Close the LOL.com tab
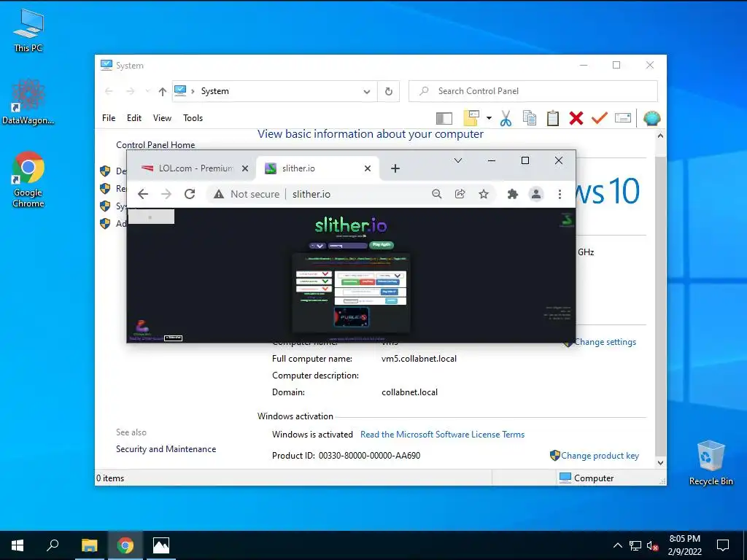 pos(245,168)
